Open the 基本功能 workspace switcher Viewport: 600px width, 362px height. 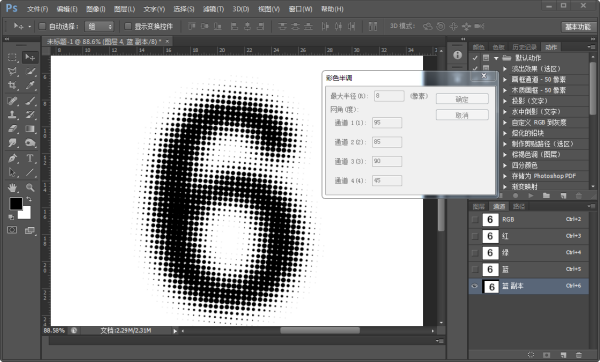coord(578,26)
